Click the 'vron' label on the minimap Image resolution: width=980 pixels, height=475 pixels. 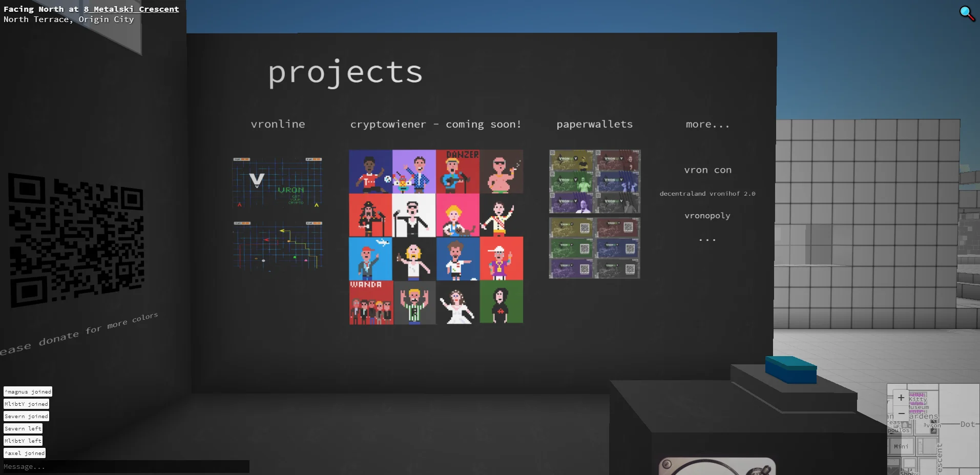[933, 425]
